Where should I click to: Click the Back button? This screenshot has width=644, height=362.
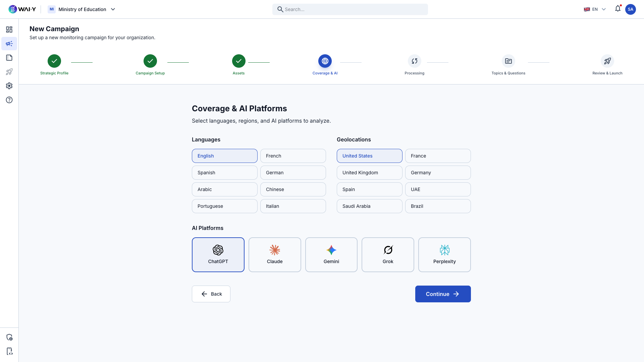pos(211,294)
